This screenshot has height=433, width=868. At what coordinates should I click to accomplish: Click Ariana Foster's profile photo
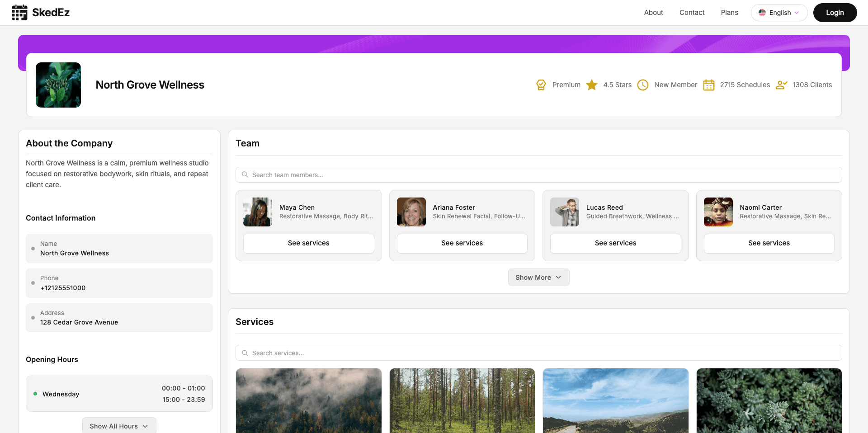tap(411, 212)
